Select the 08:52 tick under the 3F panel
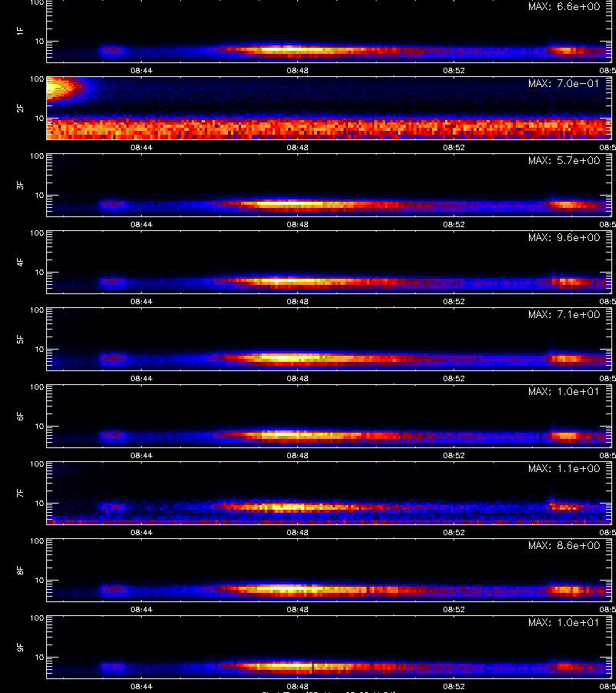 [x=454, y=225]
